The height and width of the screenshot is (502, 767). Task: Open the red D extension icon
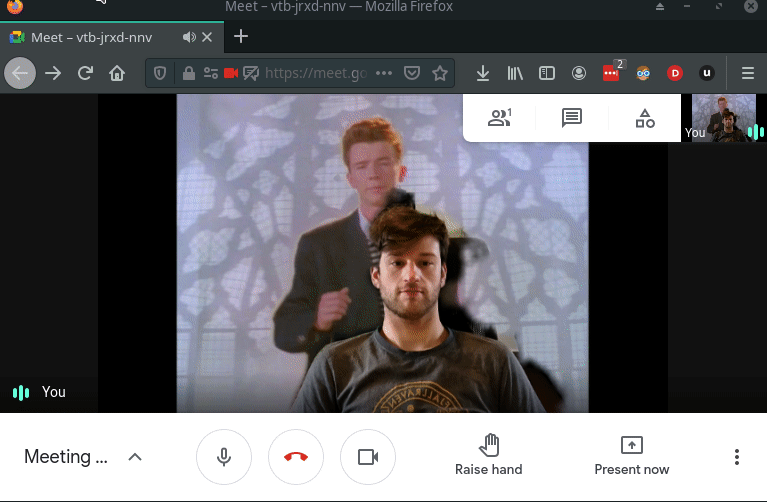[675, 73]
